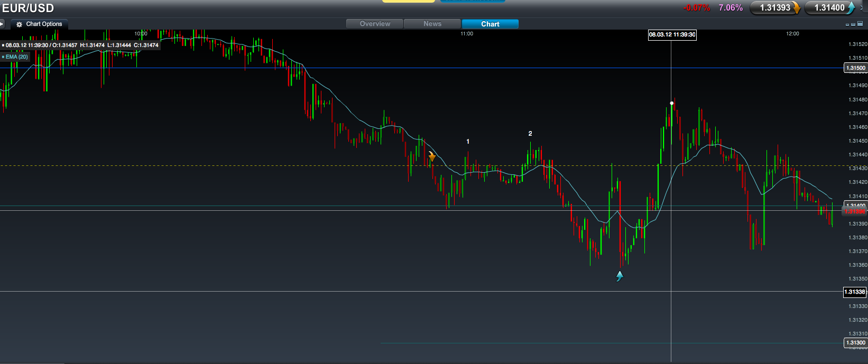
Task: Click the blue buy arrow marker on chart
Action: click(620, 276)
